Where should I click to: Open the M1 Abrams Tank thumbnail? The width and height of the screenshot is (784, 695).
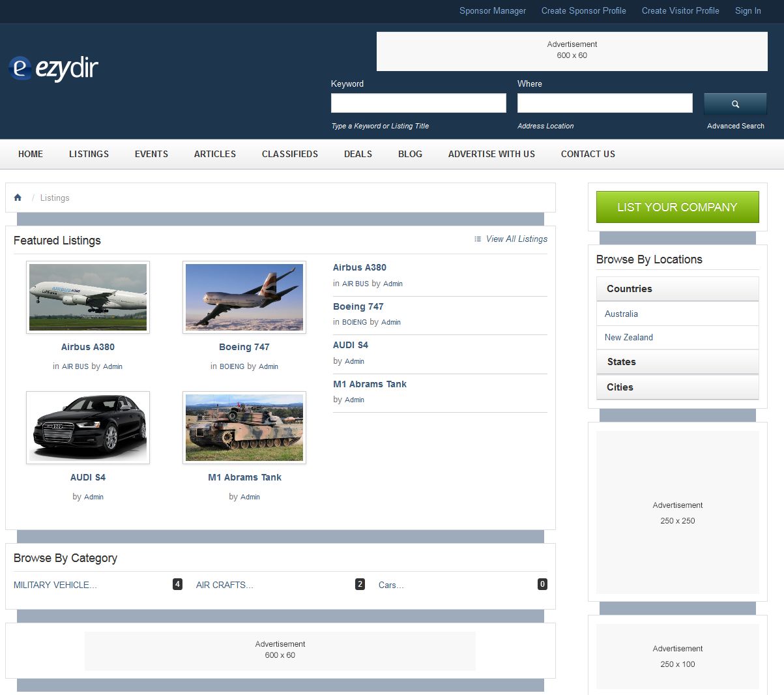(244, 428)
